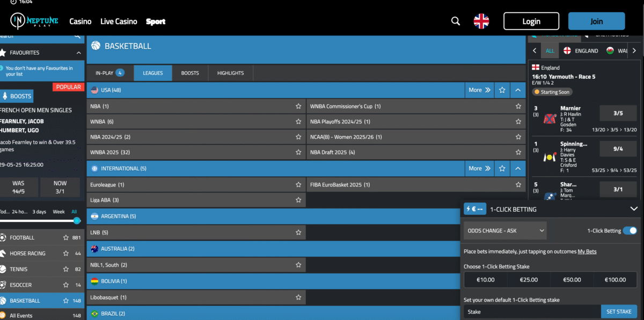Open the Odds Change - Ask dropdown

pos(505,230)
